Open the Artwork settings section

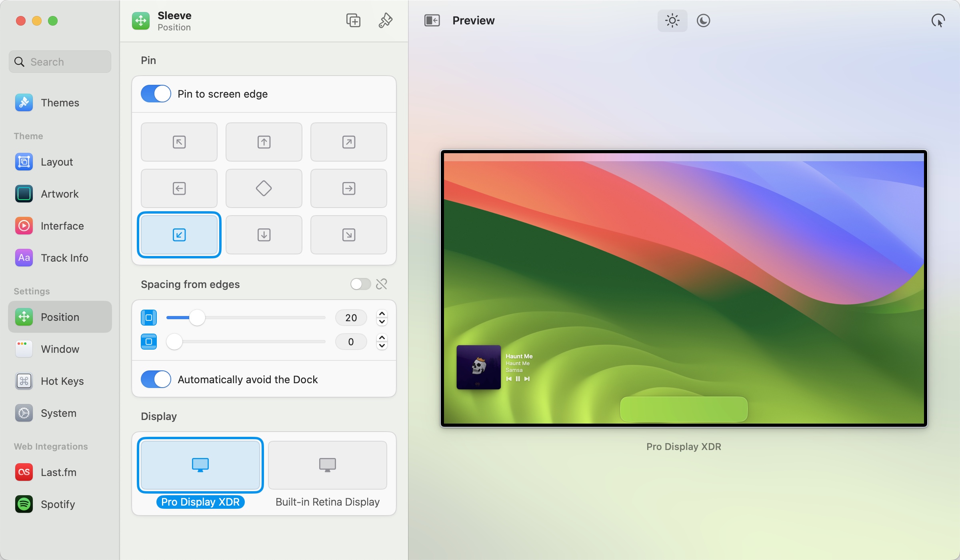coord(60,194)
